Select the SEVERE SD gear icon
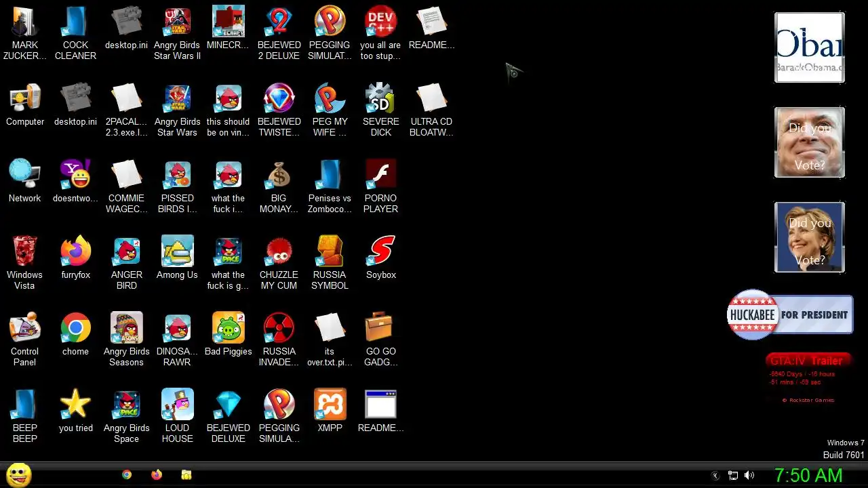This screenshot has height=488, width=868. (x=380, y=110)
